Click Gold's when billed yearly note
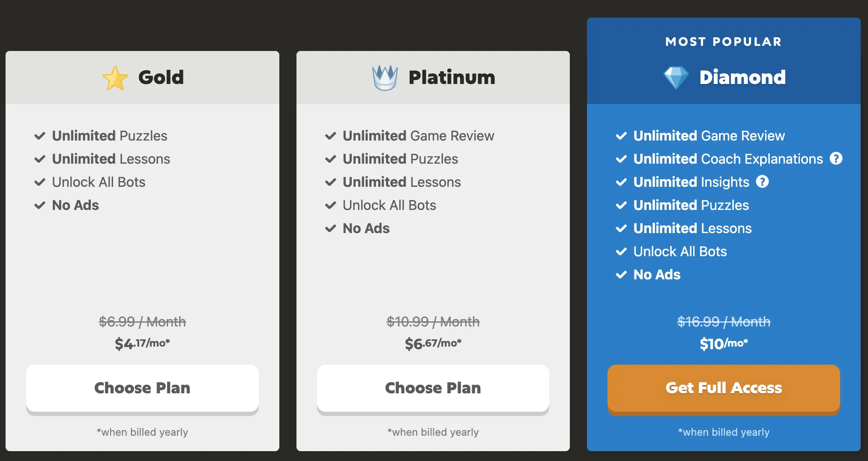 142,432
